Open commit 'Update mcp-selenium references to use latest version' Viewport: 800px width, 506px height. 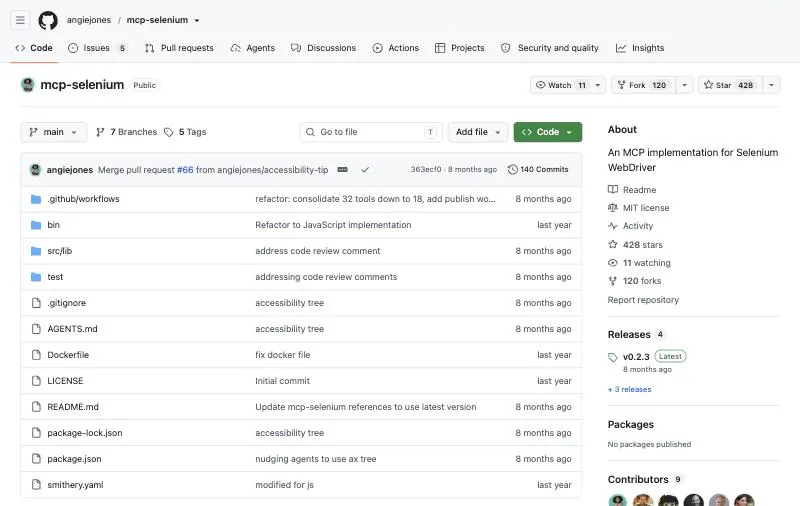coord(366,407)
